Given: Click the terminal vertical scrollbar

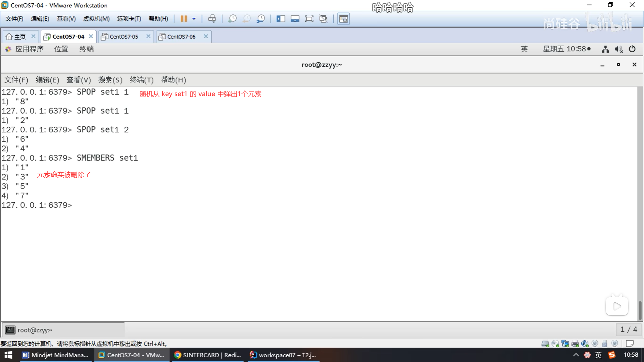Looking at the screenshot, I should [640, 310].
